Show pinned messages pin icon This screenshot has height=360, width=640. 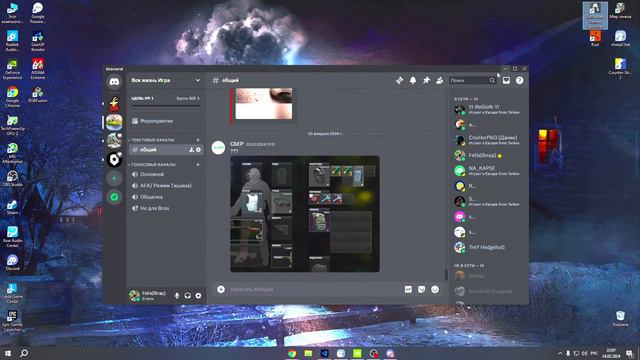coord(426,80)
